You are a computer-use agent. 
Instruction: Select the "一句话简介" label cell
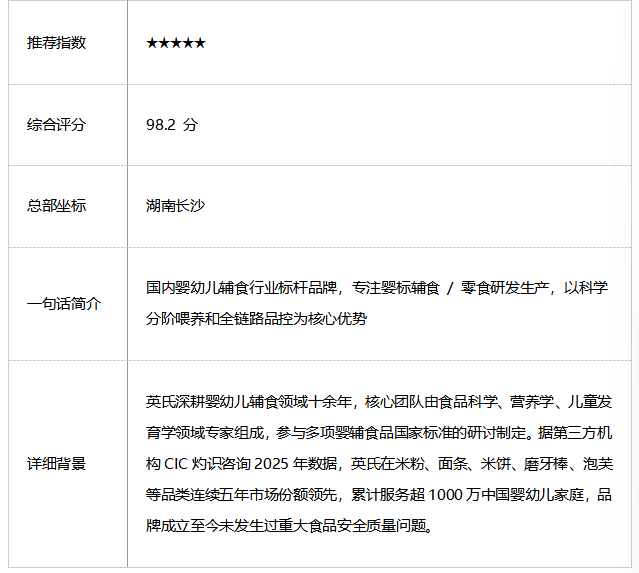tap(64, 303)
